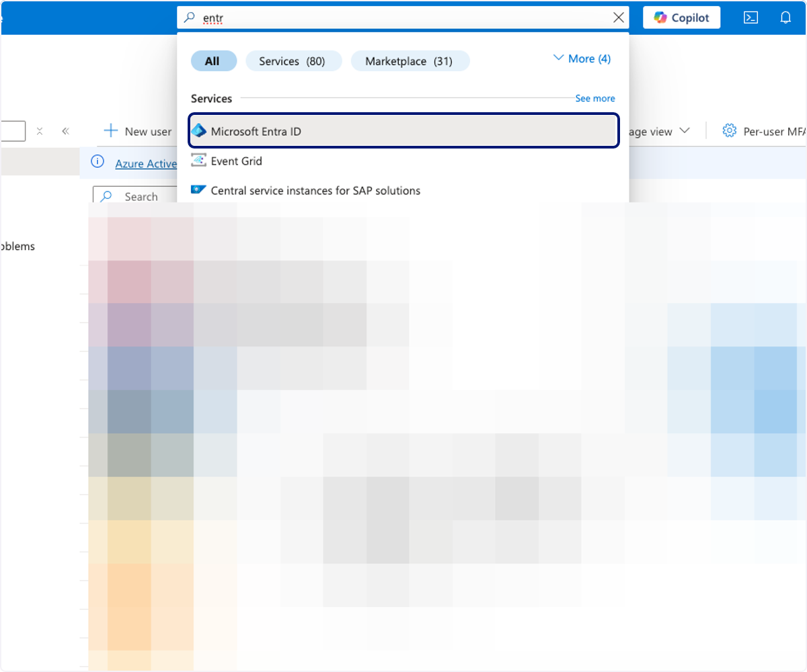Screen dimensions: 807x672
Task: Click the SAP solutions service icon
Action: tap(198, 190)
